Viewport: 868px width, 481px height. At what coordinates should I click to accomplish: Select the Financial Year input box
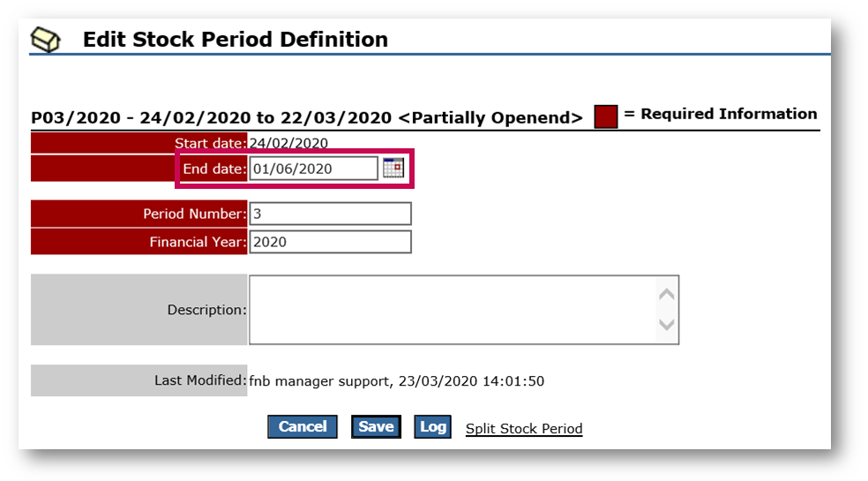[x=330, y=242]
